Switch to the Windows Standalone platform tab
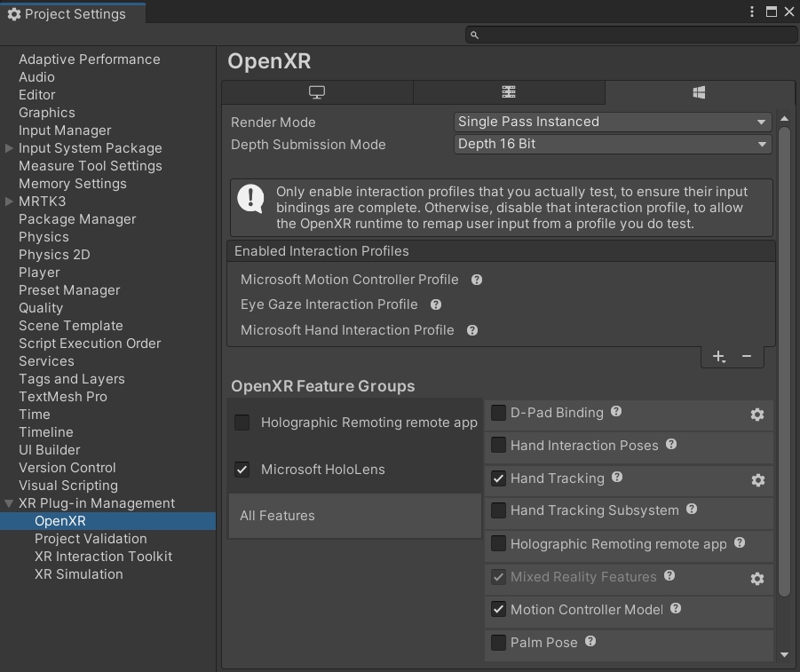Screen dimensions: 800x672 tap(317, 92)
